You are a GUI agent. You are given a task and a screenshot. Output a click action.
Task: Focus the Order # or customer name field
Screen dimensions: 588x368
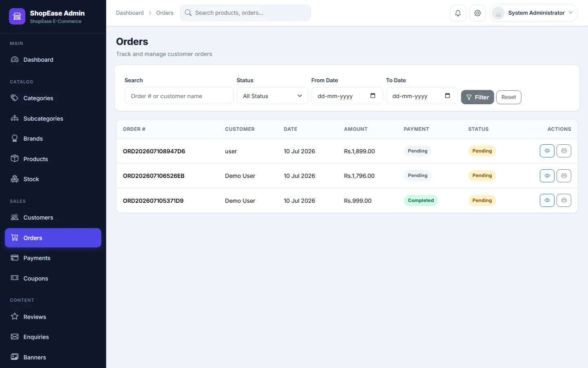pos(179,96)
